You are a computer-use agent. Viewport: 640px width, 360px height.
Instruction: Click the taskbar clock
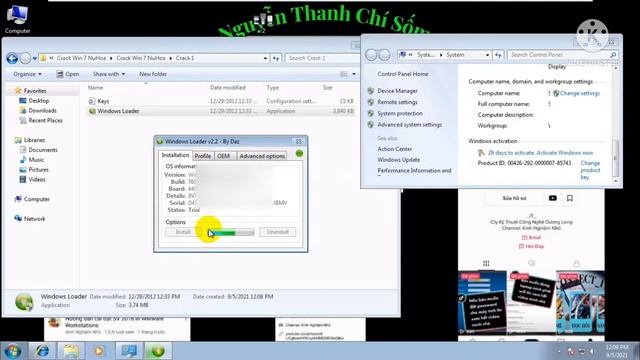pyautogui.click(x=617, y=351)
